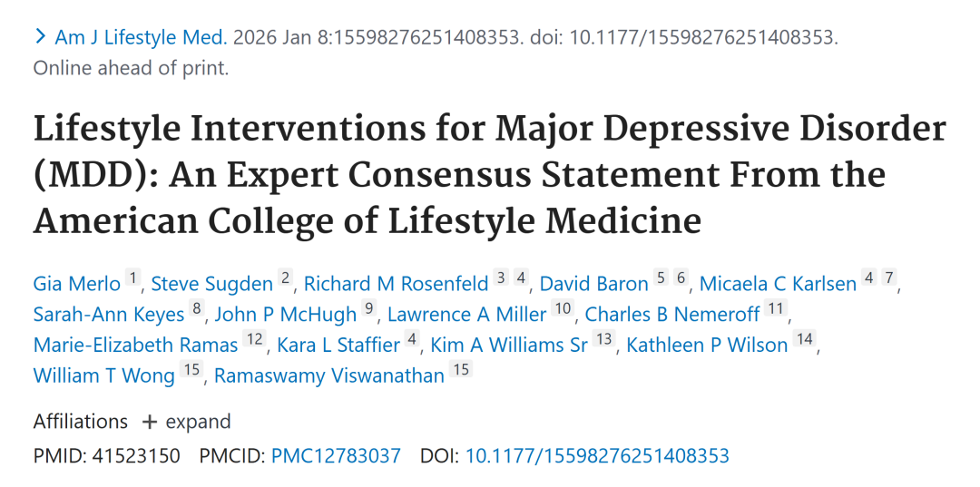Open author Steve Sugden's link
The width and height of the screenshot is (980, 487).
(211, 284)
